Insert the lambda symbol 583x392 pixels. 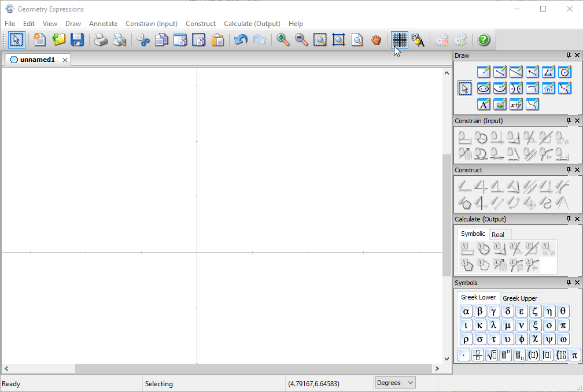click(x=493, y=326)
